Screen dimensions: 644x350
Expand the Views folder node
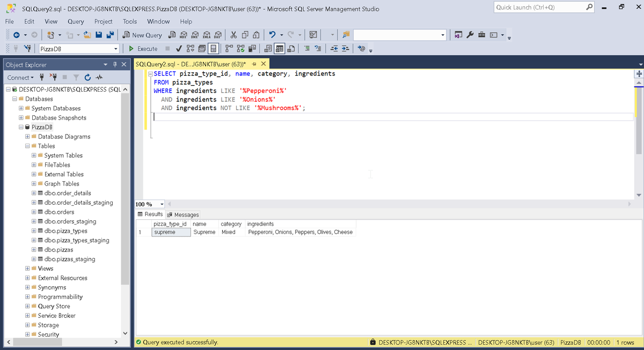pos(27,269)
